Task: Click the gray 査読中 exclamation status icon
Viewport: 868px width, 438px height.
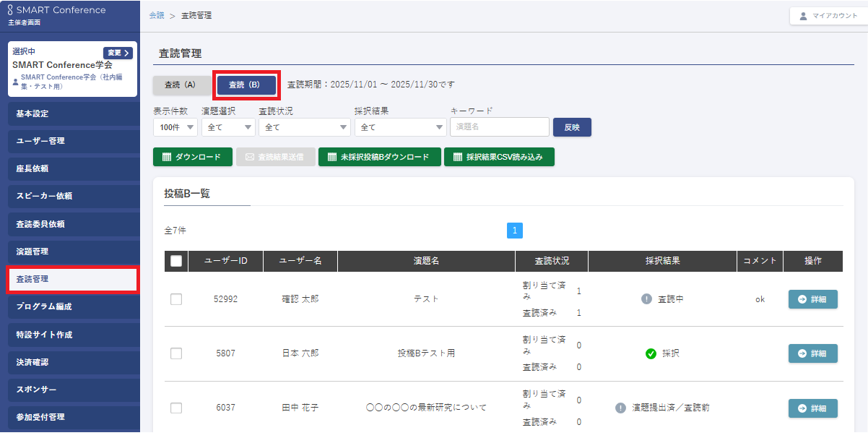Action: coord(646,299)
